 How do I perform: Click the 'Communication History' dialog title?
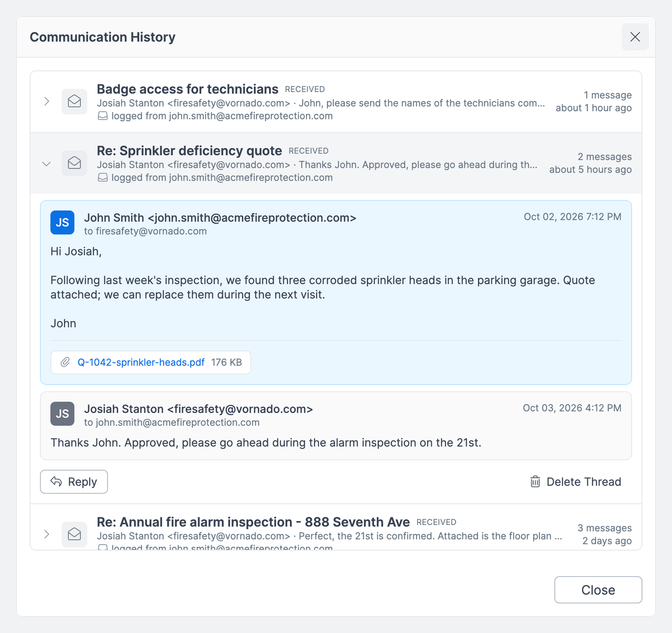point(103,37)
